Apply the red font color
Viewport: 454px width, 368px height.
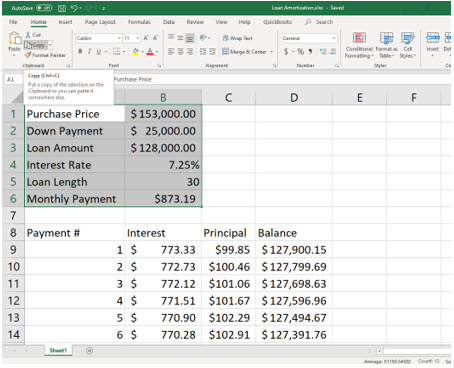click(150, 51)
